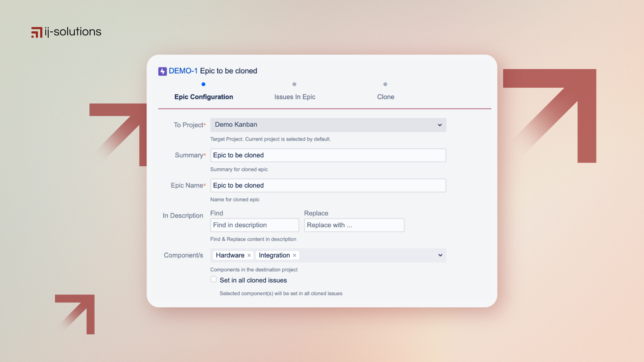Screen dimensions: 644x362
Task: Click the Epic Configuration heading
Action: 203,97
